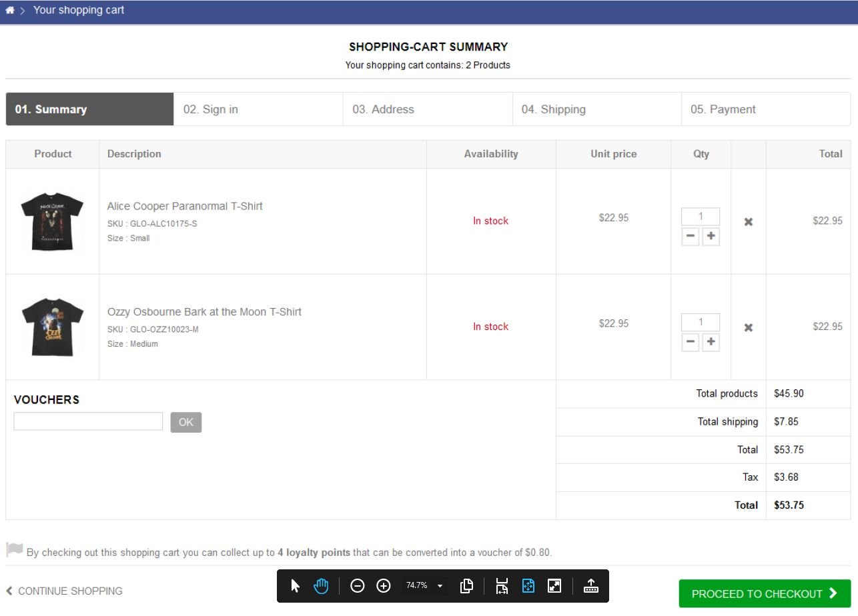
Task: Remove the Ozzy Osbourne T-Shirt from the cart
Action: coord(749,327)
